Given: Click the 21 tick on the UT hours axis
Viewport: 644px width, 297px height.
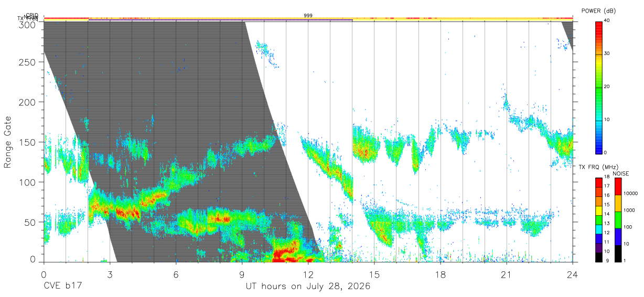Looking at the screenshot, I should pyautogui.click(x=506, y=274).
